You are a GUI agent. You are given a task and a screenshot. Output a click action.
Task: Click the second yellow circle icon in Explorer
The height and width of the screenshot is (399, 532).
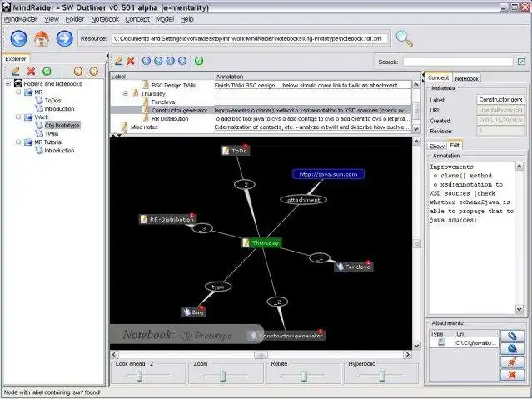coord(93,72)
